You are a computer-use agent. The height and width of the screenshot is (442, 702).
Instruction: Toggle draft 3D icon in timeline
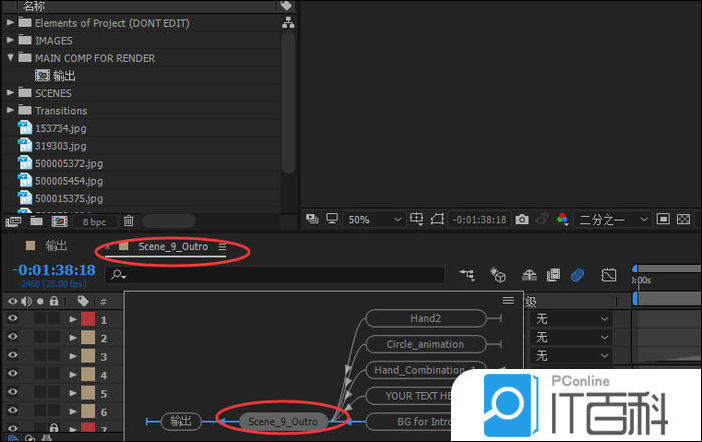point(498,275)
